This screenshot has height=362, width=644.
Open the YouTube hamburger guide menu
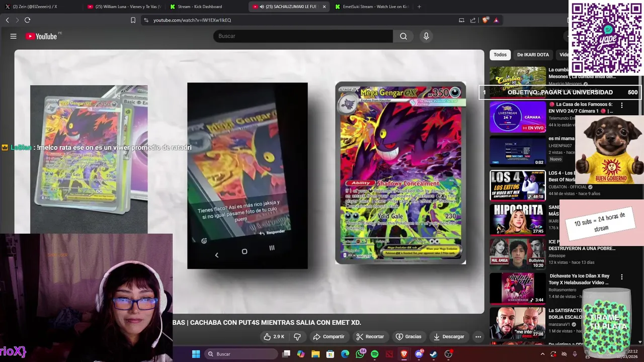coord(14,36)
